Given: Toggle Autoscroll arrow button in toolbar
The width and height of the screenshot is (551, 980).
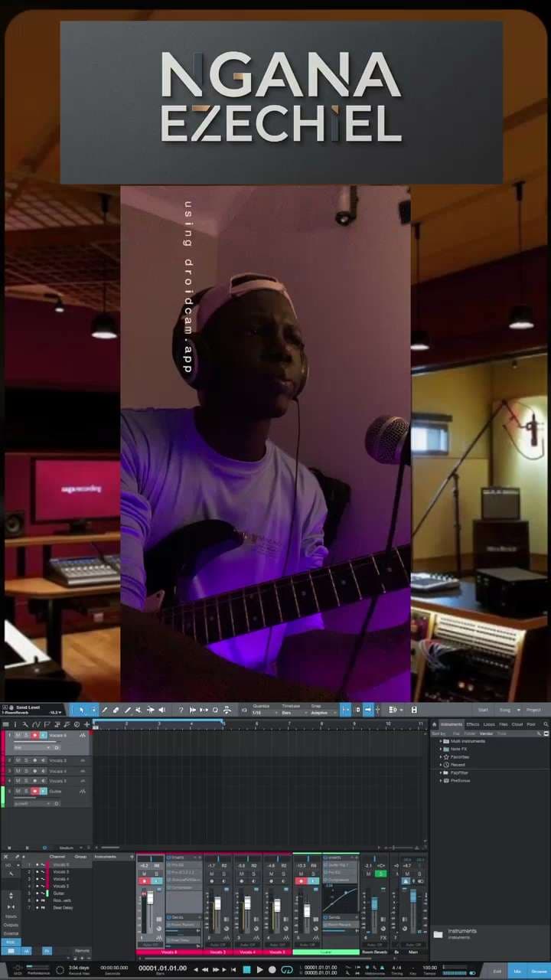Looking at the screenshot, I should point(368,710).
